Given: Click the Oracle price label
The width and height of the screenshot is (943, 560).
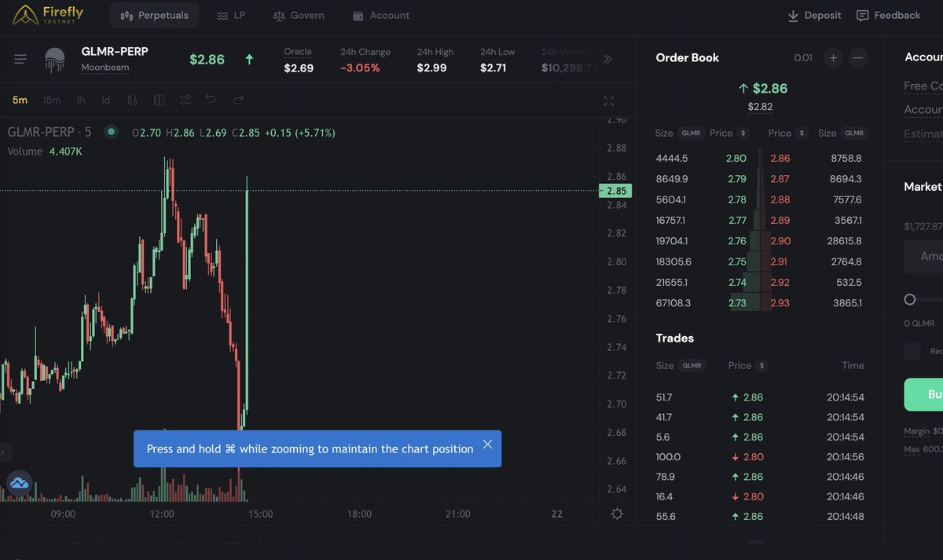Looking at the screenshot, I should 298,52.
